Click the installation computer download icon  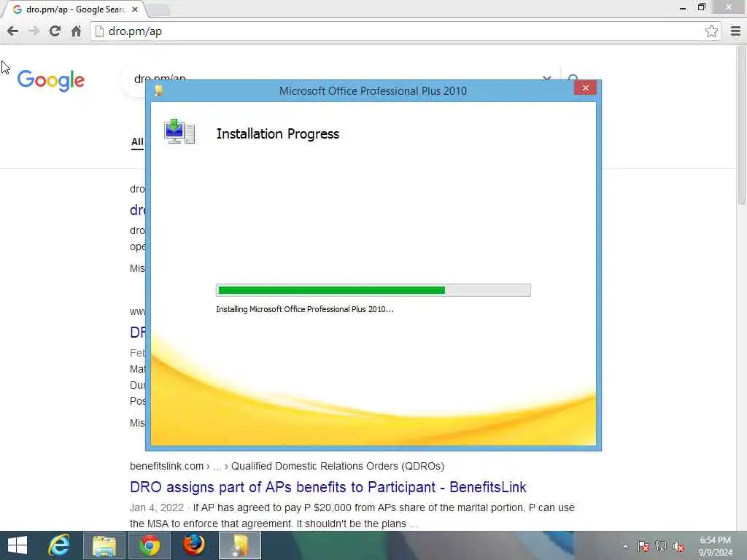click(x=179, y=131)
